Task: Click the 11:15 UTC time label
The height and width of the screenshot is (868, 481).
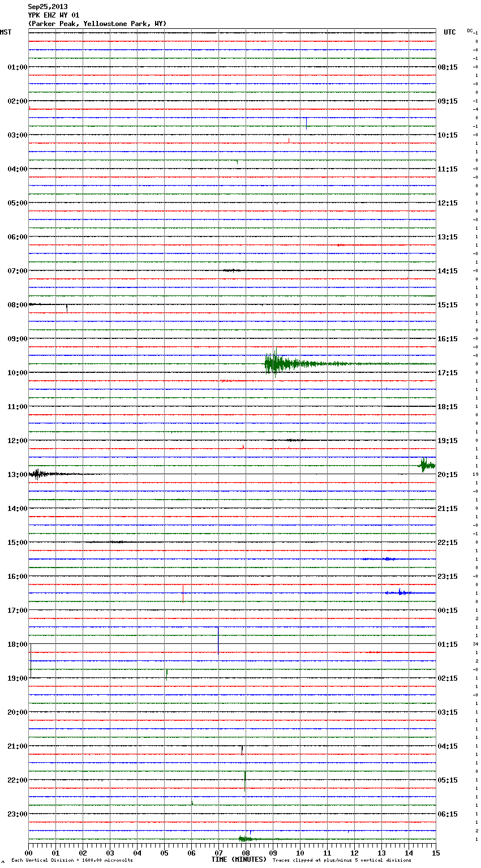Action: [448, 169]
